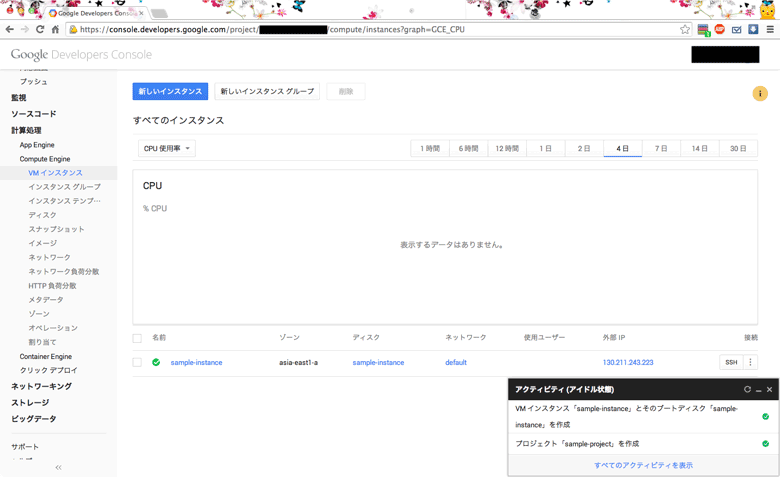Open ネットワーク負荷分散 in the sidebar
780x477 pixels.
[x=64, y=271]
